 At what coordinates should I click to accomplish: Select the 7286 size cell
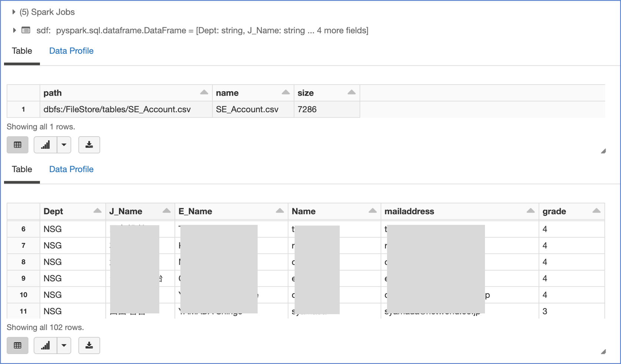coord(327,109)
